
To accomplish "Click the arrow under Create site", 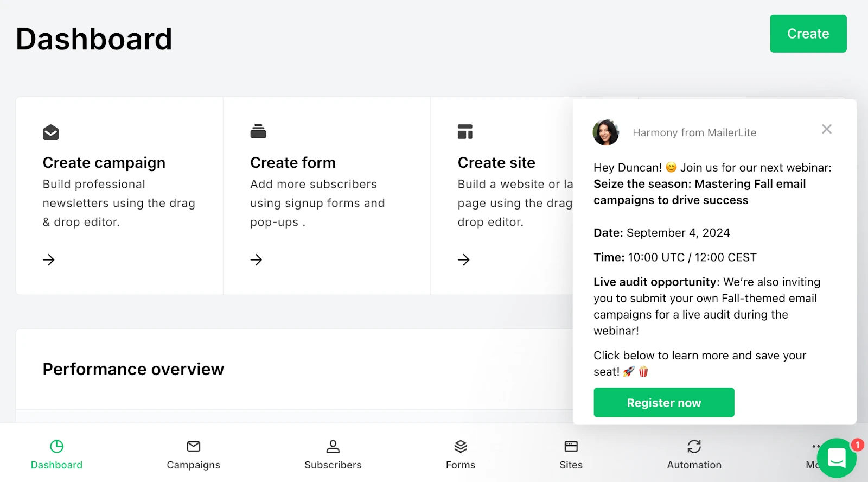I will point(464,260).
